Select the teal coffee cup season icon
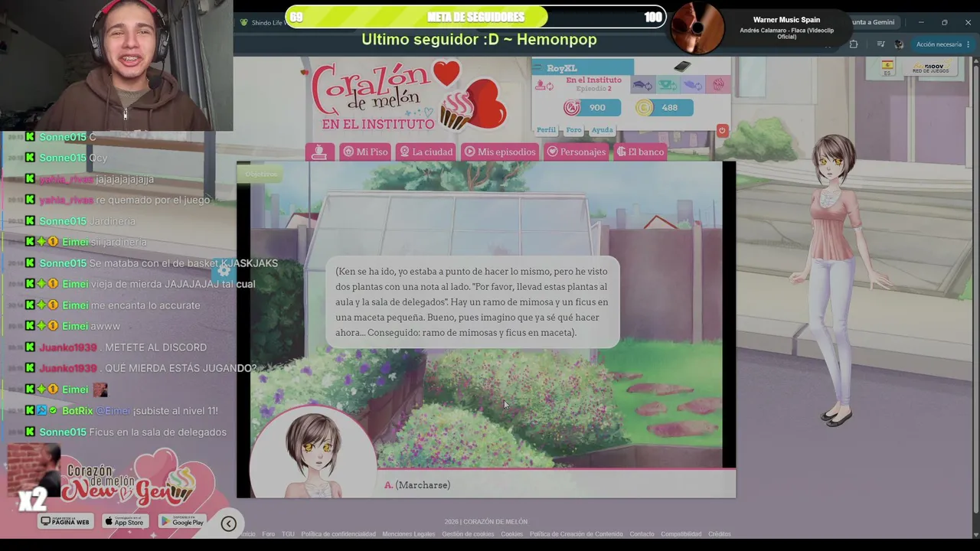This screenshot has width=980, height=551. click(668, 85)
